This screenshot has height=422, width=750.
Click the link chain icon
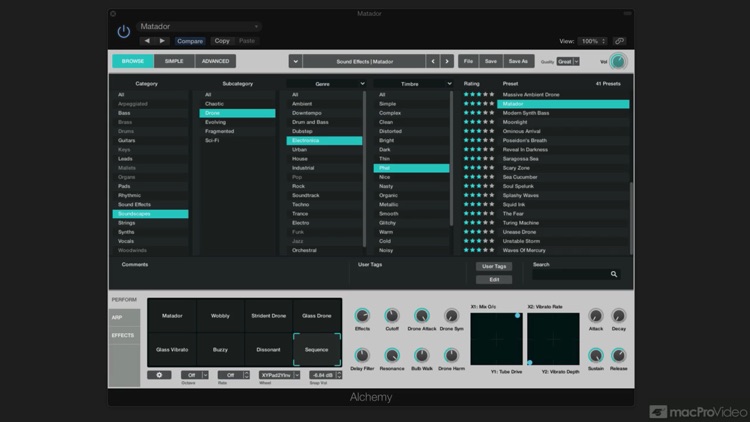click(619, 41)
